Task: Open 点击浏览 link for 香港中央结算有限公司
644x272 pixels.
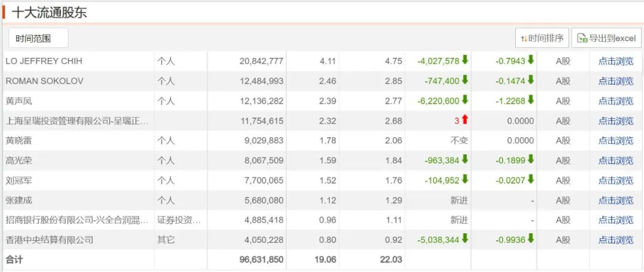Action: (x=616, y=240)
